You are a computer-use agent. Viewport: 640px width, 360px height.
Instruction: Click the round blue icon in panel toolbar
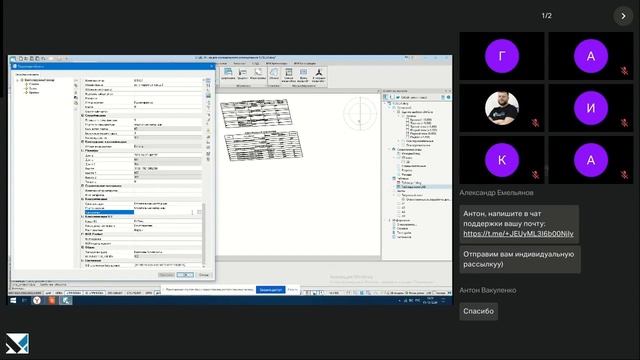(x=448, y=98)
